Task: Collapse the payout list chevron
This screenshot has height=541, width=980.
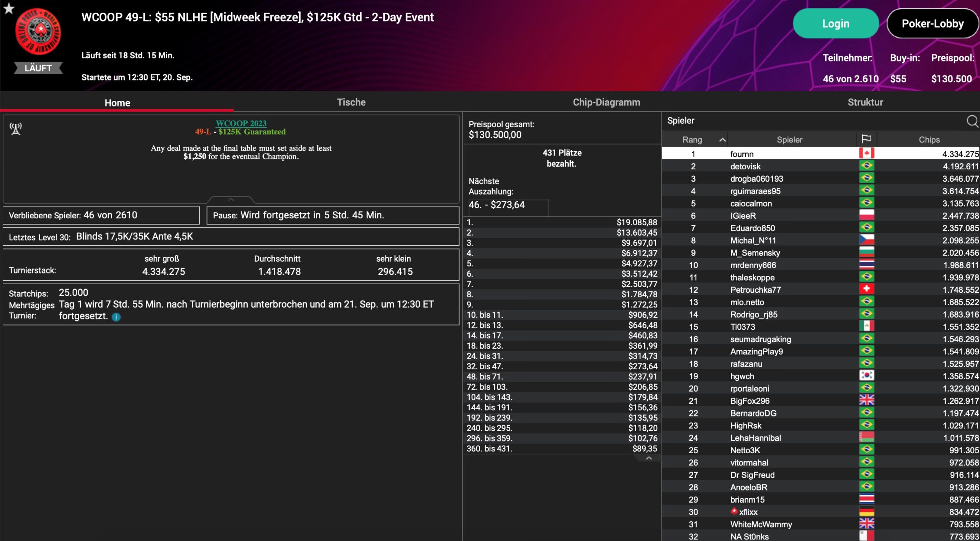Action: click(x=648, y=458)
